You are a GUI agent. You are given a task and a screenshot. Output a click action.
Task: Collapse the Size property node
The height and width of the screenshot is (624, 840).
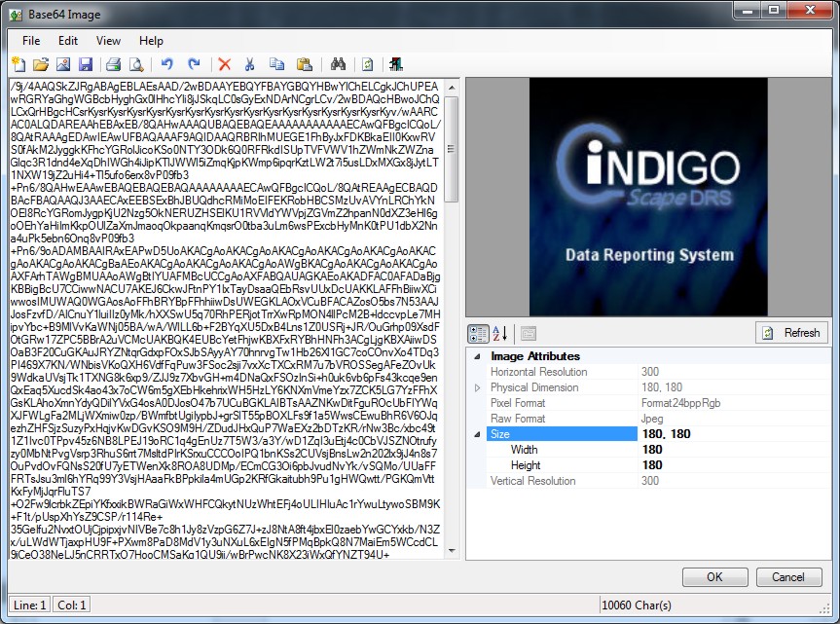(x=477, y=434)
